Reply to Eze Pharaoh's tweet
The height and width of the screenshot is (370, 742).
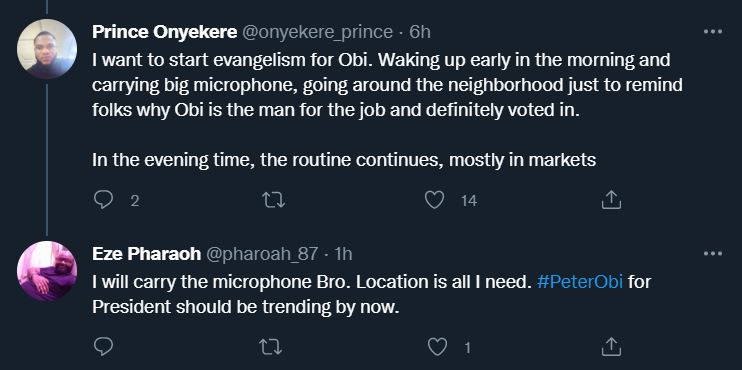103,347
